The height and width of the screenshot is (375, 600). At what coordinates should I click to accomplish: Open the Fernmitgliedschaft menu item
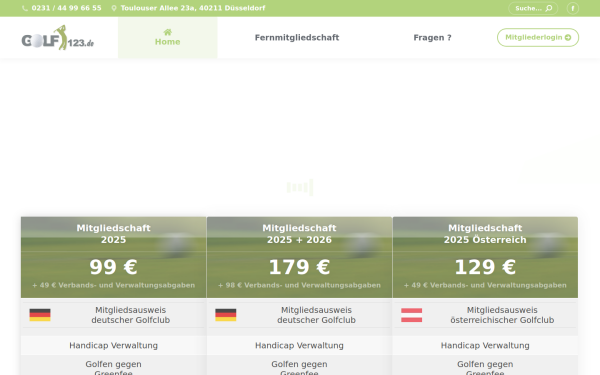point(297,38)
